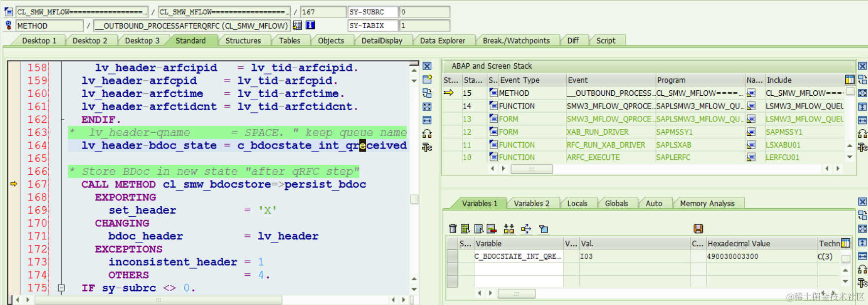The image size is (868, 305).
Task: Click the horizontal scrollbar thumb of source editor
Action: click(158, 300)
